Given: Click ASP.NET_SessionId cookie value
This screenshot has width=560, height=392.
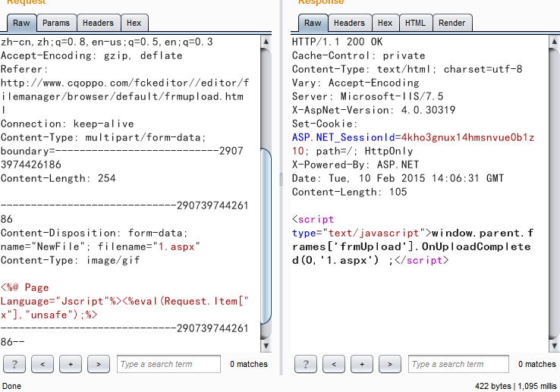Looking at the screenshot, I should click(468, 137).
